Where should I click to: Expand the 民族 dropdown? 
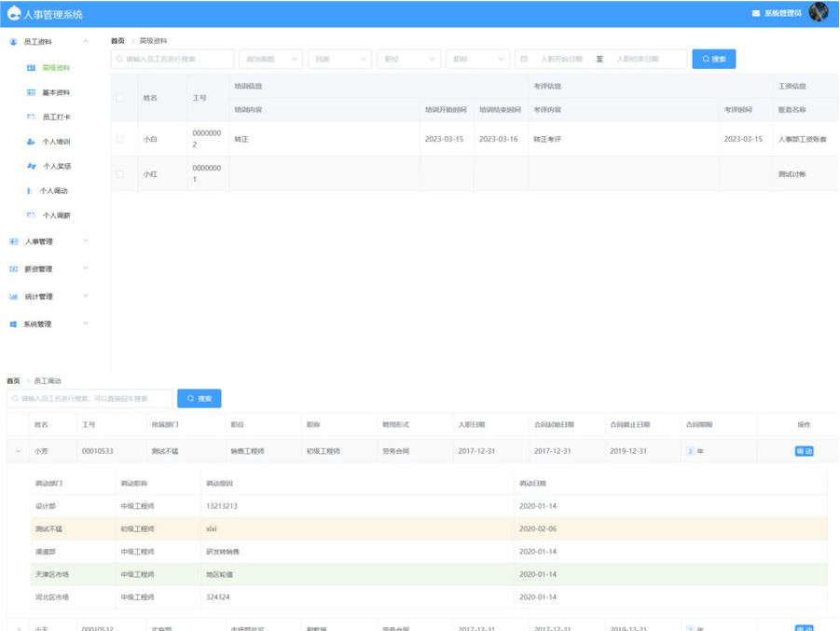338,59
